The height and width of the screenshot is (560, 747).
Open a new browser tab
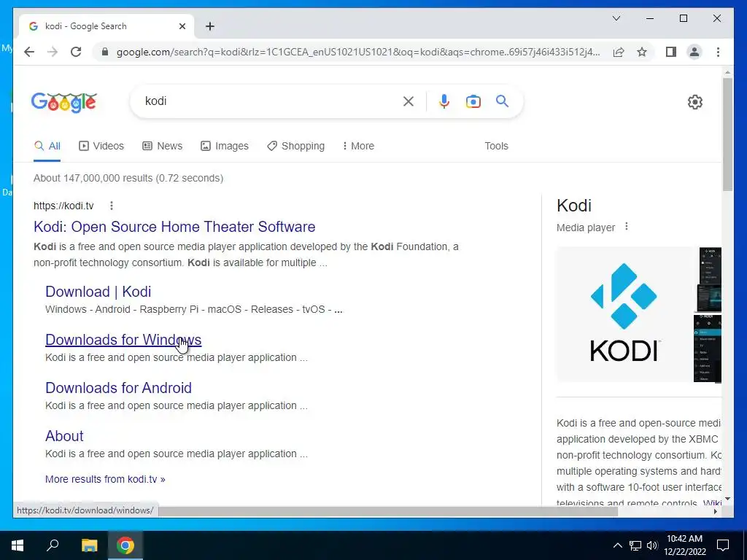click(210, 26)
